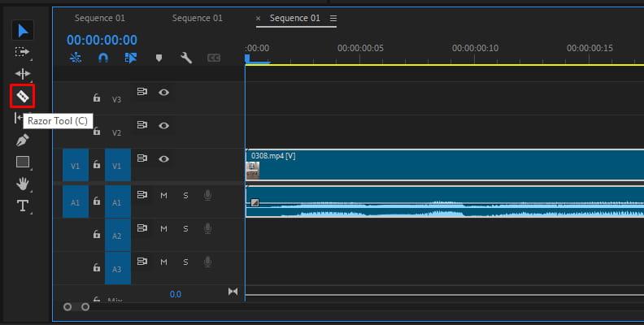Viewport: 644px width, 325px height.
Task: Select the Pen tool
Action: coord(23,141)
